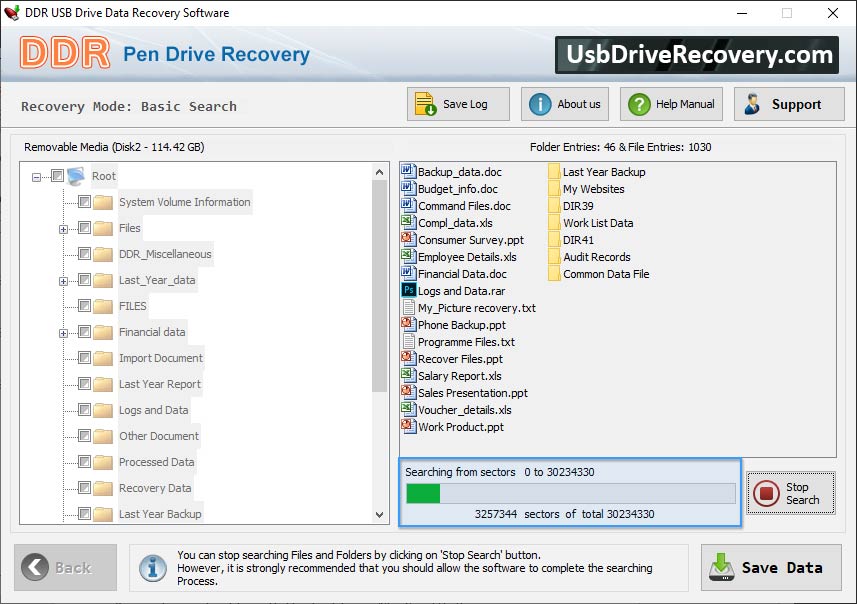This screenshot has height=604, width=857.
Task: Check the System Volume Information checkbox
Action: [x=84, y=202]
